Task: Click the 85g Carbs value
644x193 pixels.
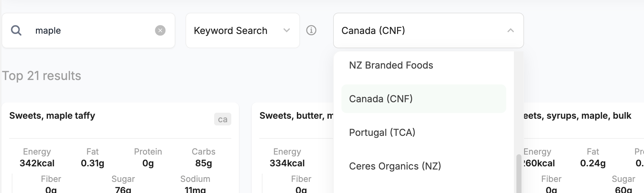Action: 203,163
